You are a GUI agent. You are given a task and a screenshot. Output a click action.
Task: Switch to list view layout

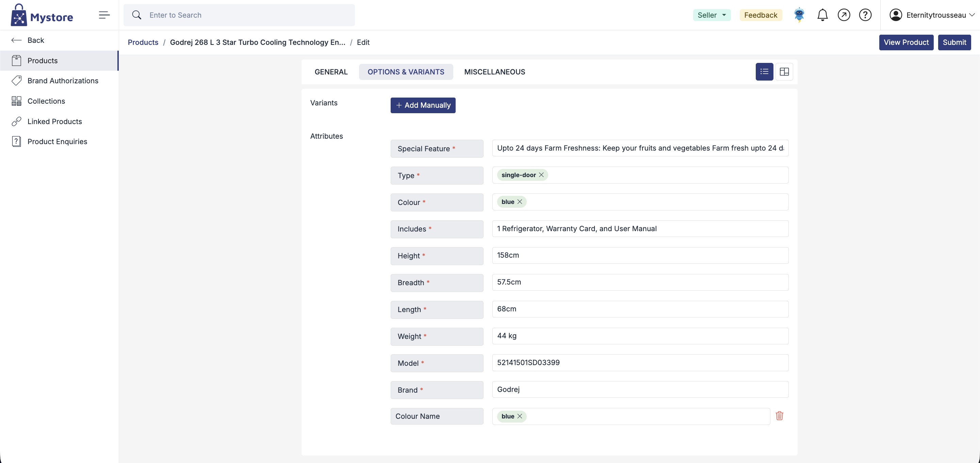(764, 72)
